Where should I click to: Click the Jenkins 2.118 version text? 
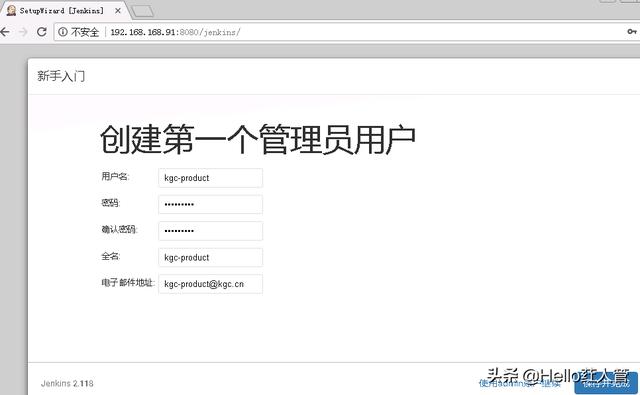[67, 384]
